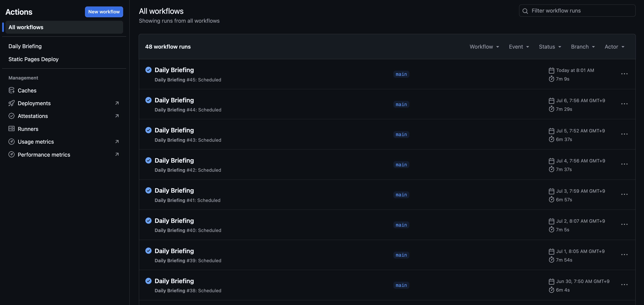
Task: Open Daily Briefing run #44 title link
Action: click(x=174, y=100)
